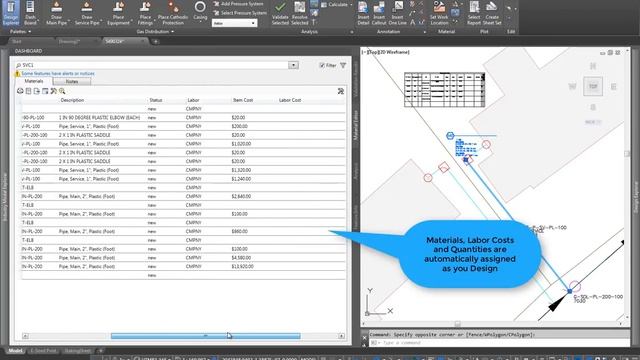640x360 pixels.
Task: Open 'Some features have alerts or notices' link
Action: click(x=58, y=73)
